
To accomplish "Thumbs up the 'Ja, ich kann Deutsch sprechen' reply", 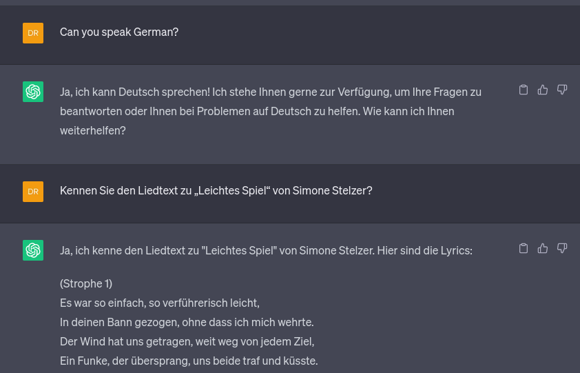I will pyautogui.click(x=543, y=90).
